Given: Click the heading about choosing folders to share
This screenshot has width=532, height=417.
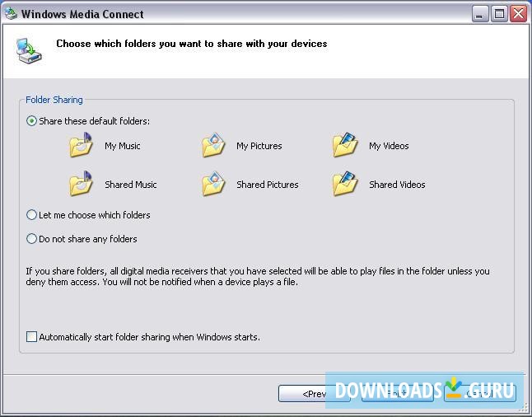Looking at the screenshot, I should [x=192, y=44].
